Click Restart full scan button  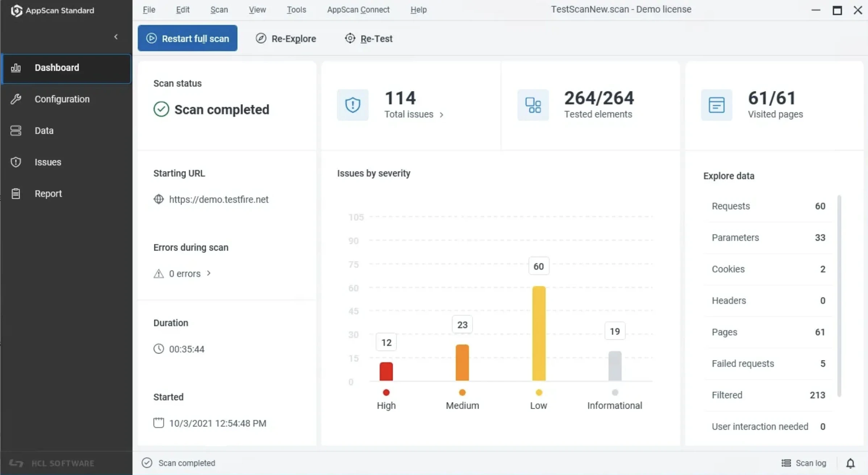[x=187, y=38]
